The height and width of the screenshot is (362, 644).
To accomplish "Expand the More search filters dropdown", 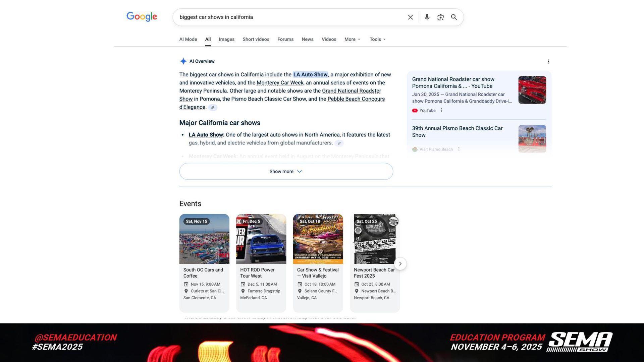I will (352, 39).
